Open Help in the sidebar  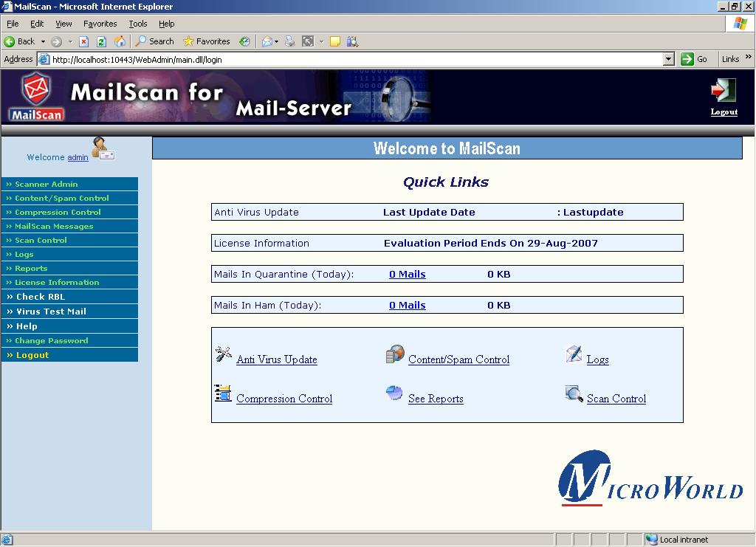click(x=70, y=326)
